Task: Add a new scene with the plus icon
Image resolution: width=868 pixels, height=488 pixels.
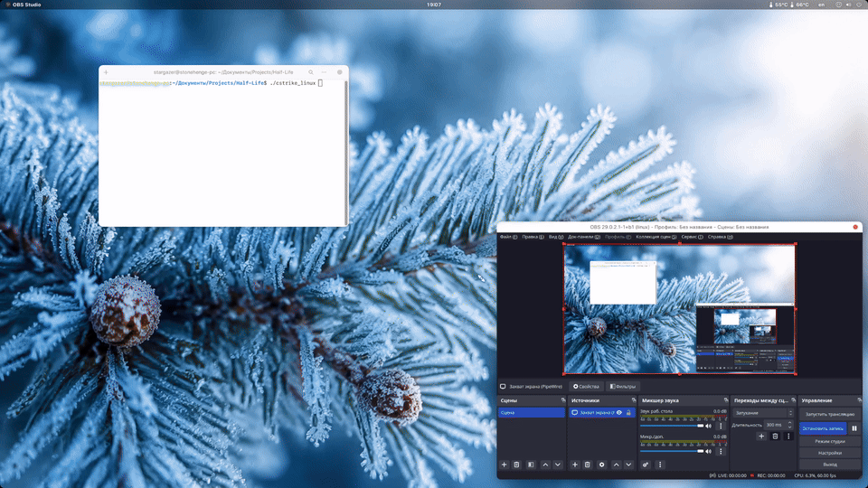Action: 504,465
